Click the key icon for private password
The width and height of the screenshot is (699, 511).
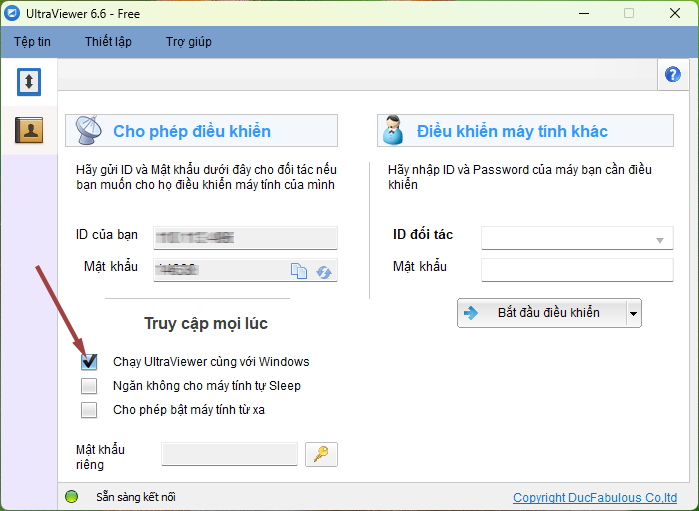pos(321,454)
